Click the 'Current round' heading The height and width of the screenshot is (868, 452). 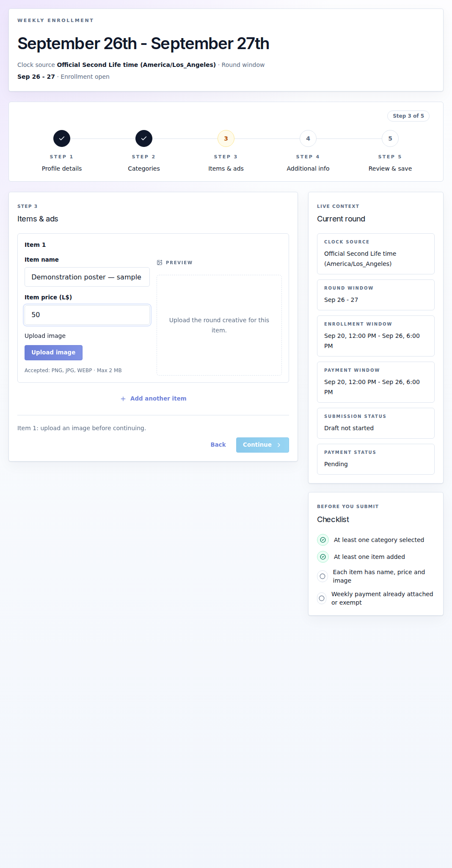pos(341,219)
